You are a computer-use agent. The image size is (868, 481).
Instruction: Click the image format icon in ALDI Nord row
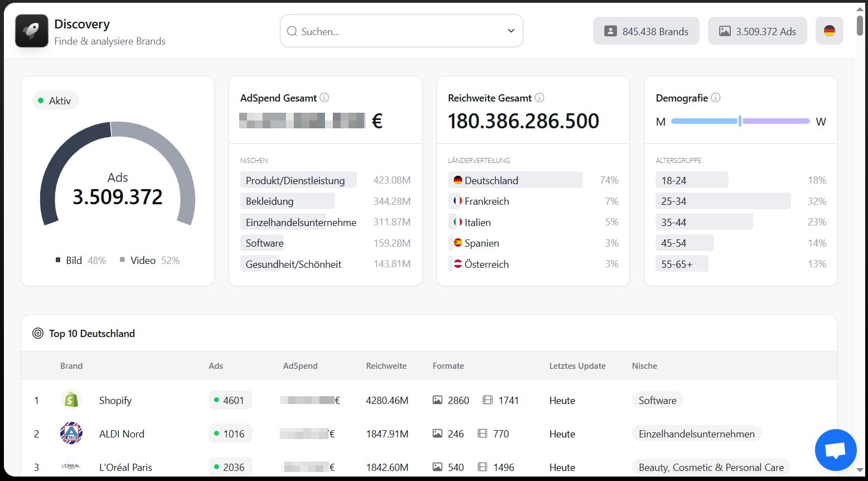coord(438,434)
